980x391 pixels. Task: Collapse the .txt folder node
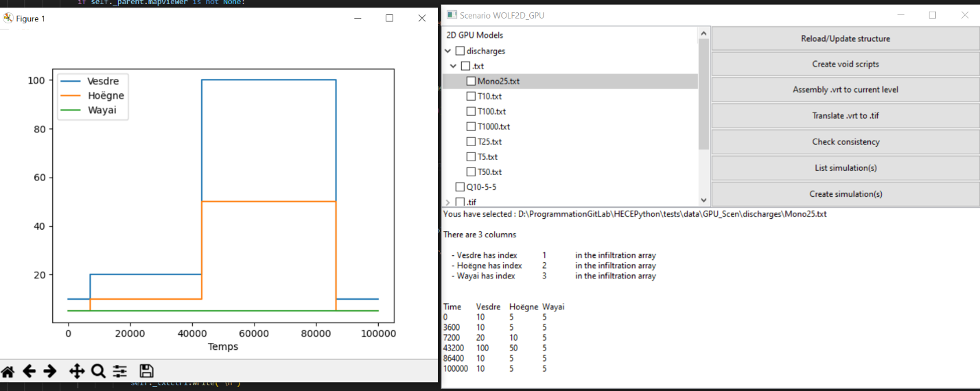click(x=453, y=66)
